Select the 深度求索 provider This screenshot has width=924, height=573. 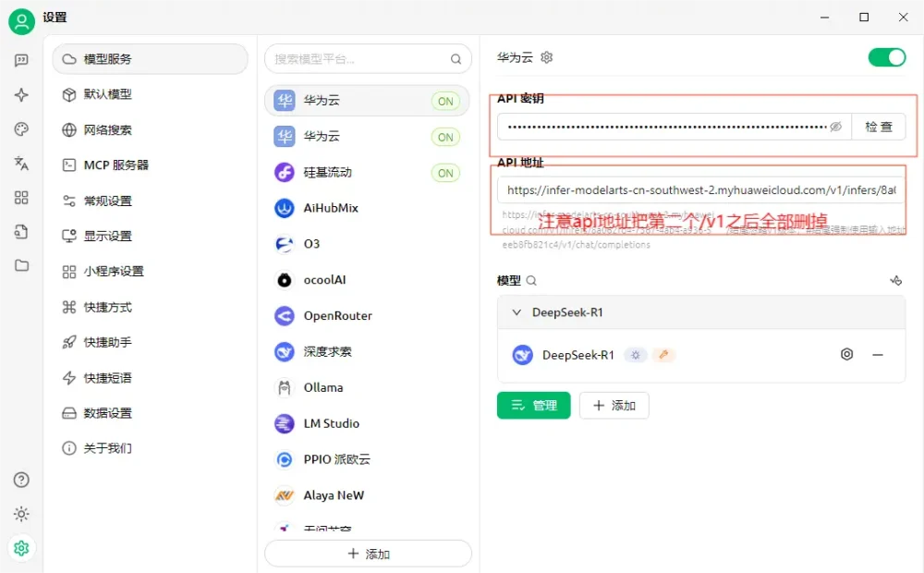click(367, 352)
